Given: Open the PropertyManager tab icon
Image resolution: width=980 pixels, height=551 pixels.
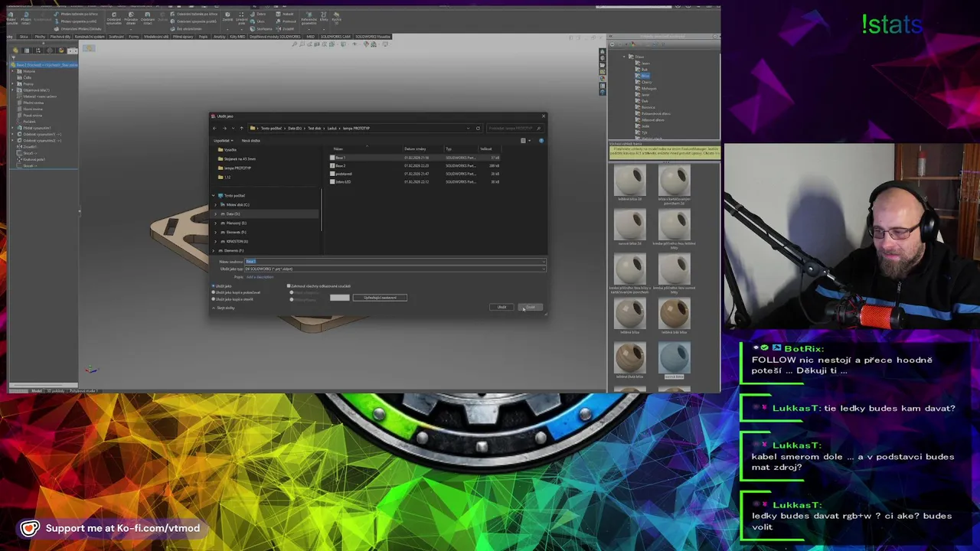Looking at the screenshot, I should click(x=27, y=51).
